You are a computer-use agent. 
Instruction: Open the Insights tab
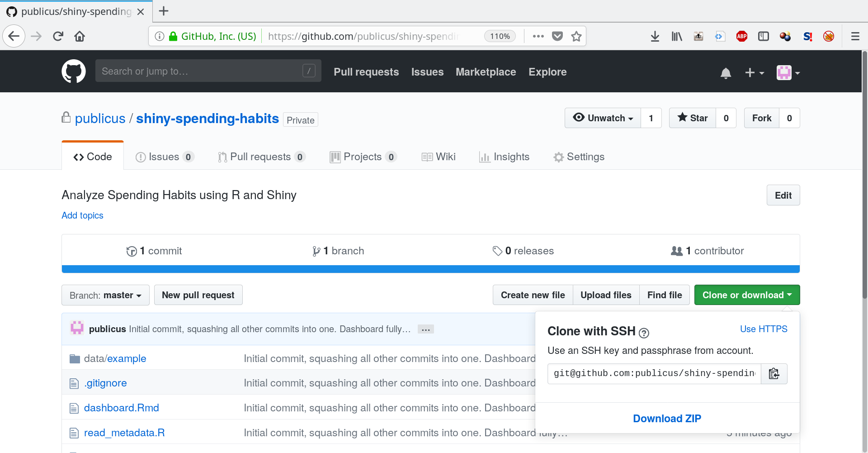[504, 157]
